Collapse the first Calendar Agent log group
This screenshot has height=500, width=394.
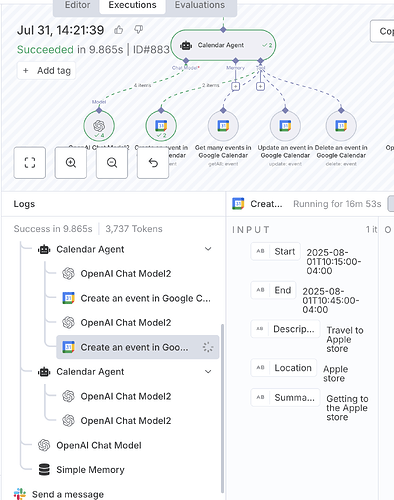coord(208,249)
